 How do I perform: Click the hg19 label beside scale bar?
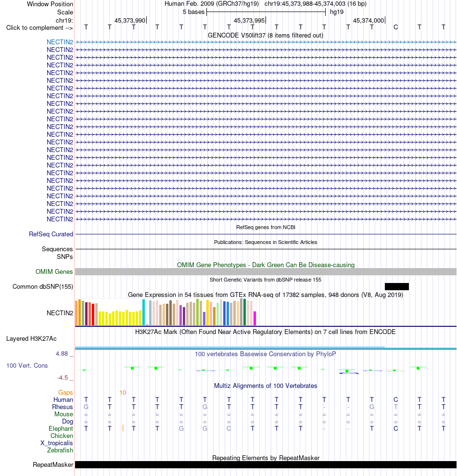tap(337, 12)
